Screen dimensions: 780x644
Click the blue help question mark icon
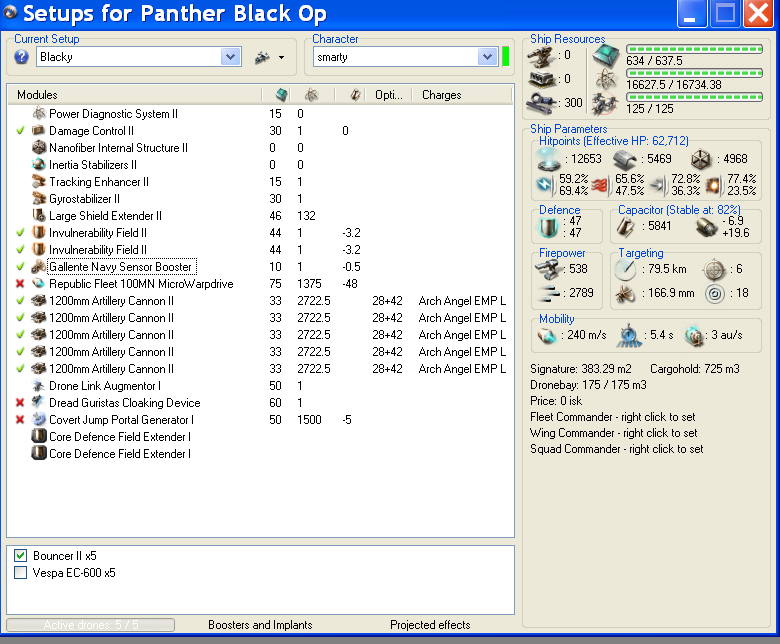pos(21,57)
